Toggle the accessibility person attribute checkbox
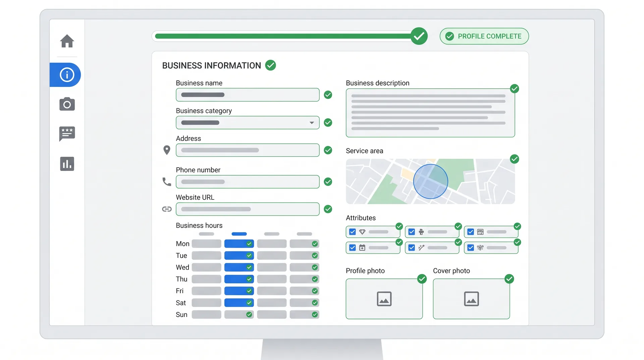The image size is (644, 360). coord(412,232)
